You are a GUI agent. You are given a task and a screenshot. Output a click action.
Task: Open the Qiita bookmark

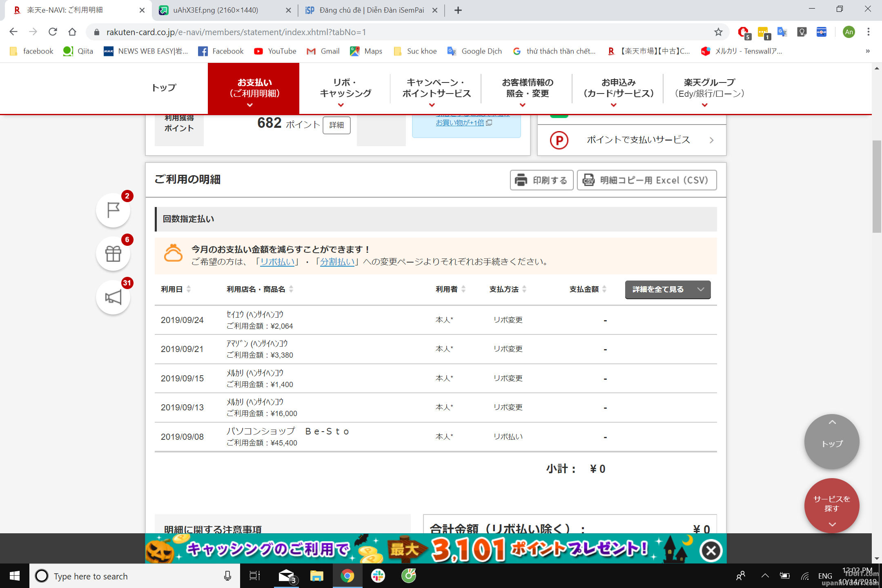[x=78, y=51]
